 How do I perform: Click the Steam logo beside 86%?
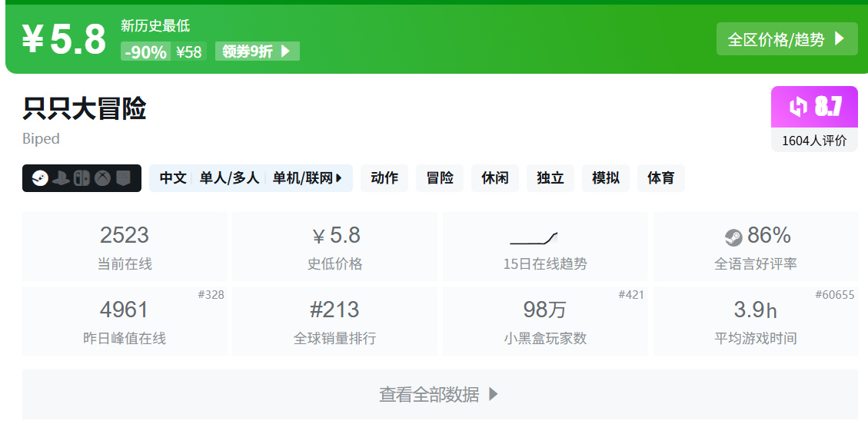click(x=733, y=237)
